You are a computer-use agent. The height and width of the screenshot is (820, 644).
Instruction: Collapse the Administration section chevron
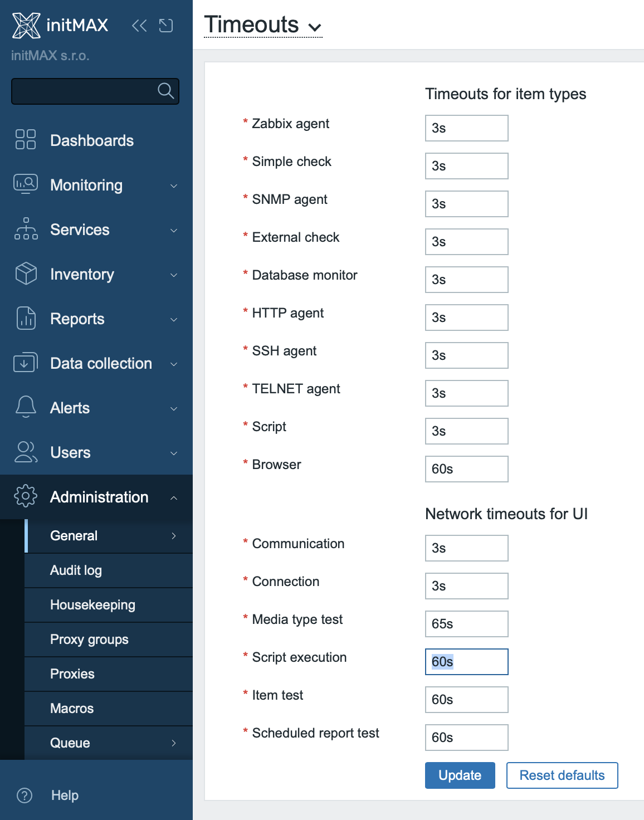click(x=174, y=497)
